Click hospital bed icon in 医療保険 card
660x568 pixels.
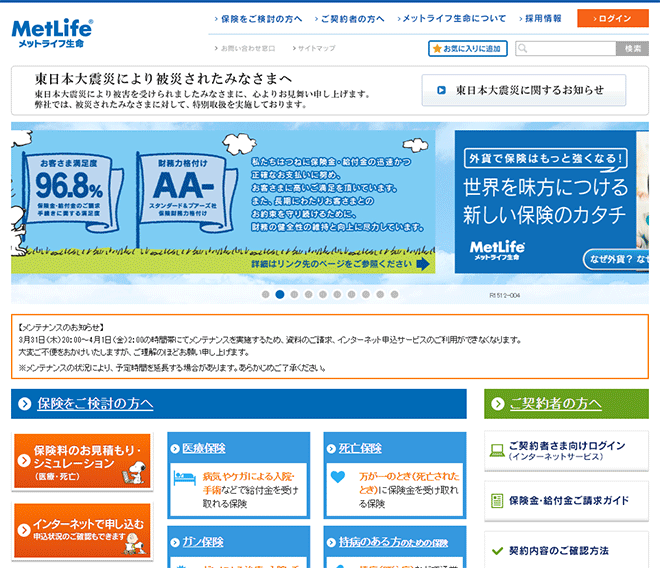coord(185,478)
